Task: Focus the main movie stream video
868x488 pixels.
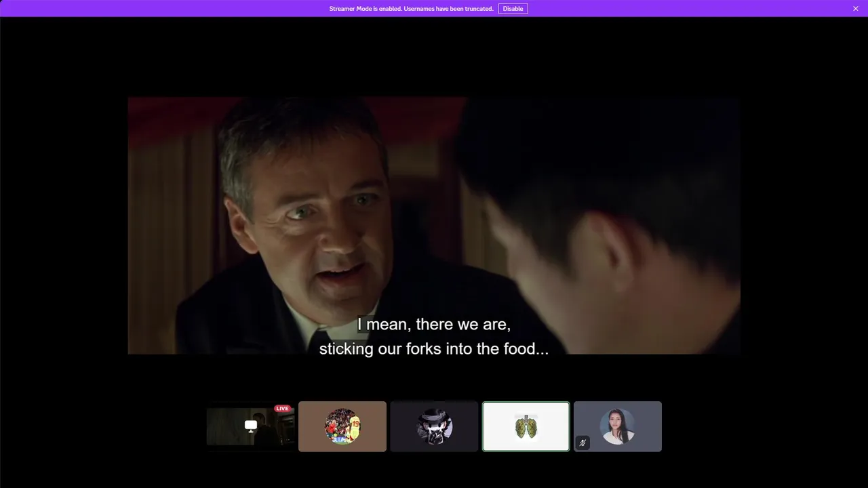Action: [x=434, y=226]
